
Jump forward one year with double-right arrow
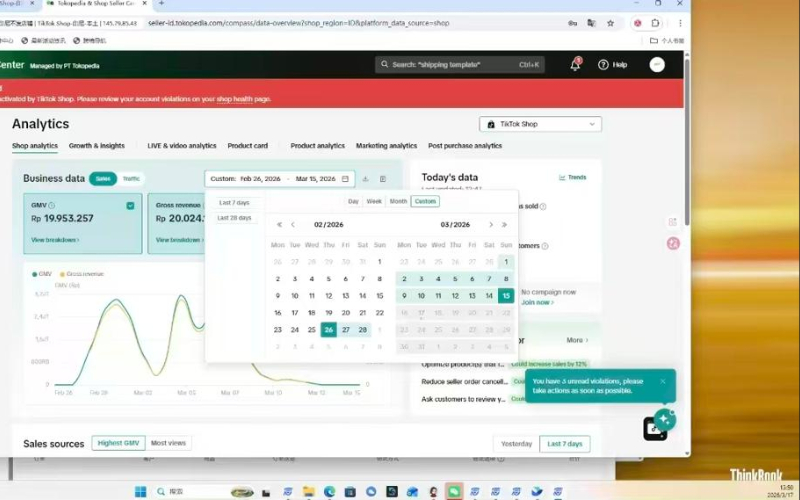tap(504, 224)
